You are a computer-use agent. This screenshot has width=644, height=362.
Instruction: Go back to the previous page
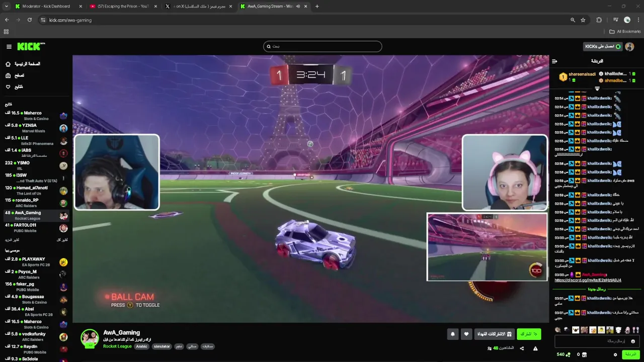(x=7, y=20)
